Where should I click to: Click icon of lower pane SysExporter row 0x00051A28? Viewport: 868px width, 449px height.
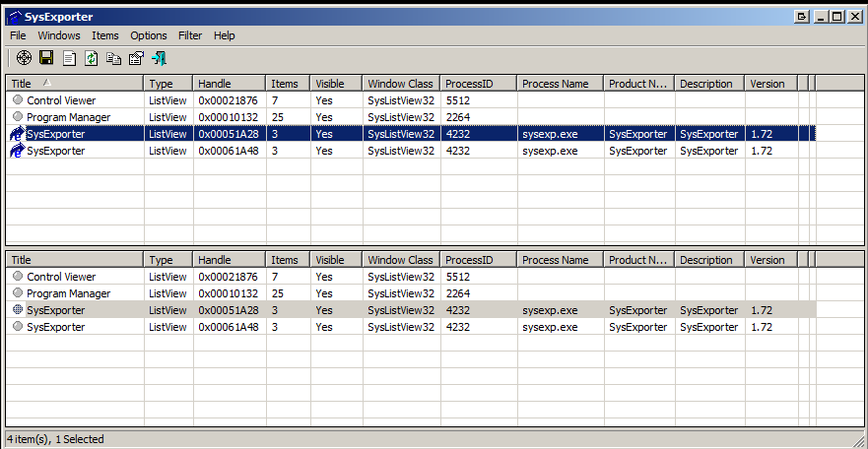[19, 309]
